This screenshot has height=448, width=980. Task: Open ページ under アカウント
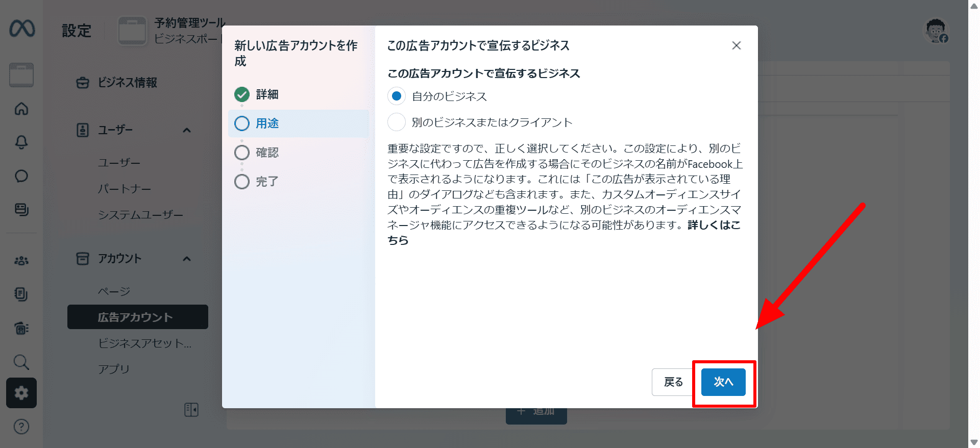pos(114,291)
